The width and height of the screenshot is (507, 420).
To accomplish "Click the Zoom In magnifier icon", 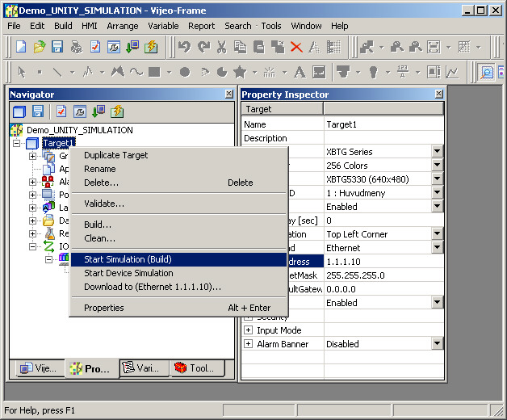I will coord(396,47).
